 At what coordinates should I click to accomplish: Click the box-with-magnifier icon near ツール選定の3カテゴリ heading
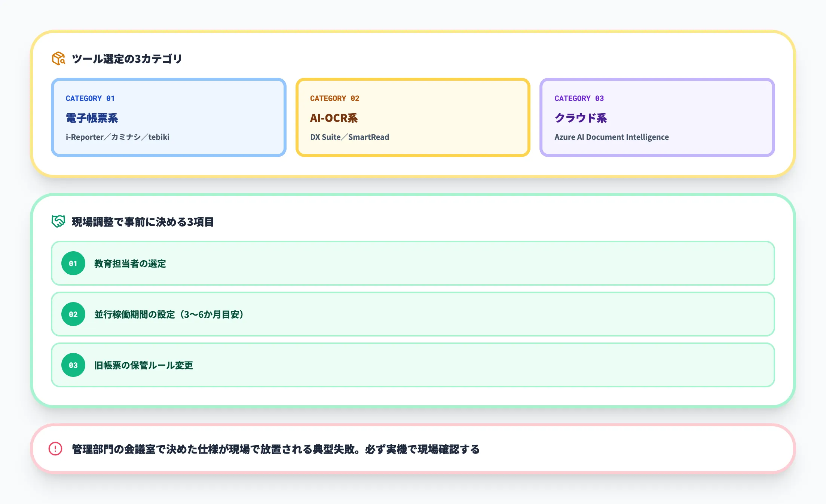coord(58,58)
